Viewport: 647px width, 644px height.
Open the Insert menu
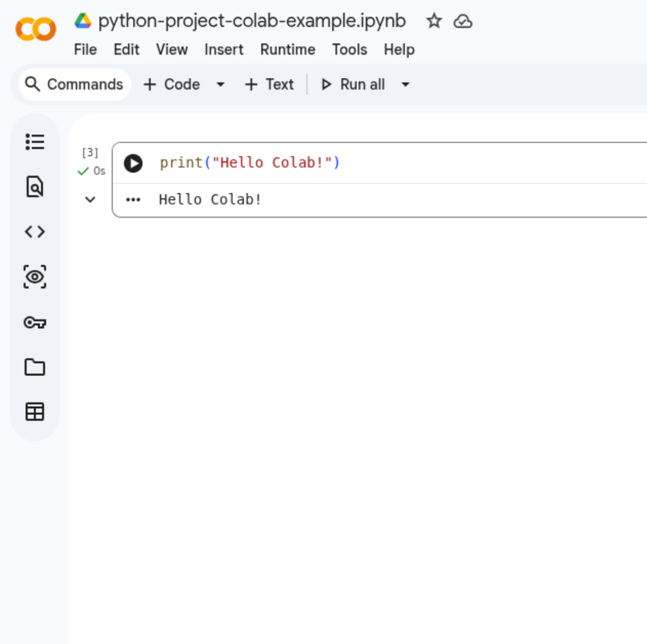[223, 49]
